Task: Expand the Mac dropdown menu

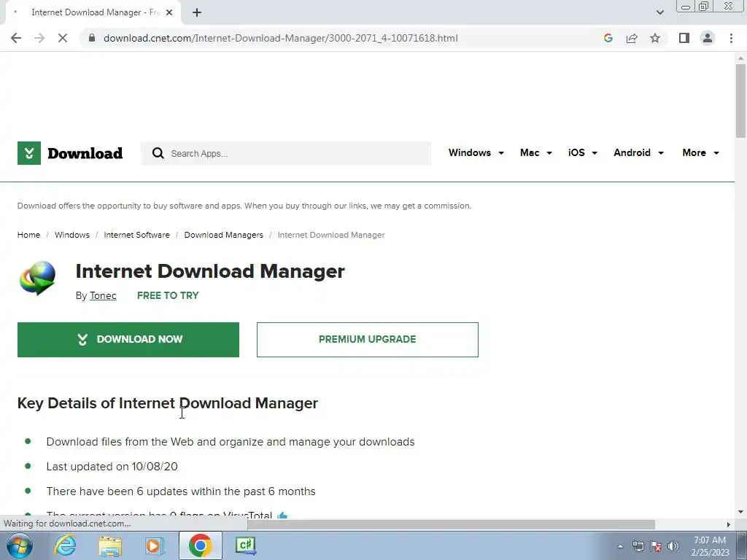Action: click(x=536, y=153)
